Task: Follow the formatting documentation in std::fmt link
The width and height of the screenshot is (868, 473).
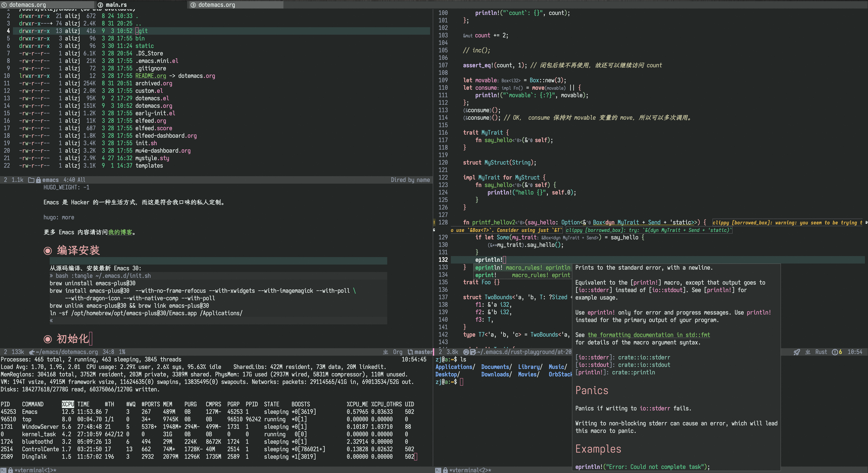Action: 649,335
